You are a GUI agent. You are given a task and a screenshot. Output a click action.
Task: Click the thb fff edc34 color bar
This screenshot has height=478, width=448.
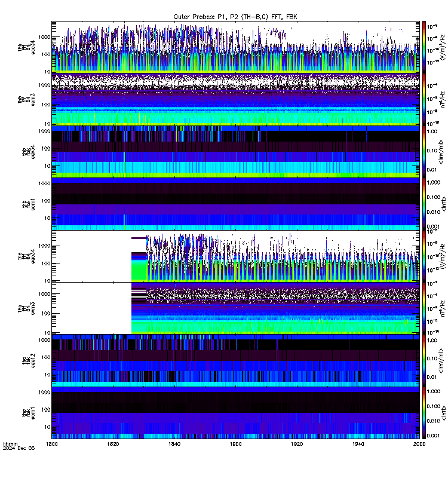click(424, 47)
